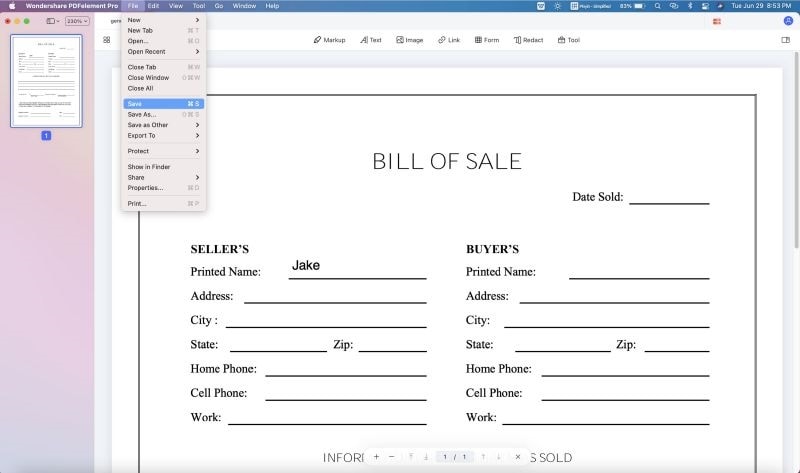
Task: Open the zoom percentage dropdown
Action: pyautogui.click(x=78, y=21)
